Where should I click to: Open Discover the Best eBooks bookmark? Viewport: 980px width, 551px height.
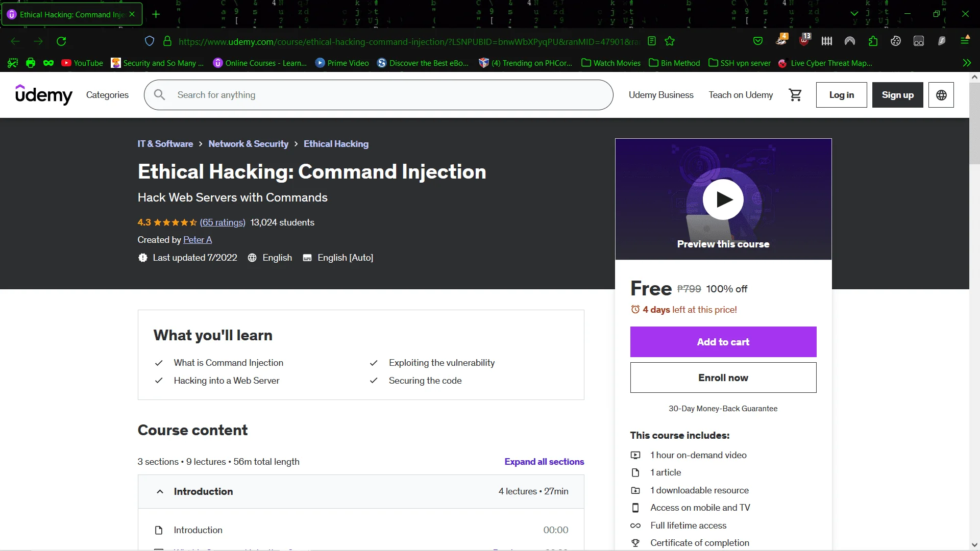pos(423,63)
